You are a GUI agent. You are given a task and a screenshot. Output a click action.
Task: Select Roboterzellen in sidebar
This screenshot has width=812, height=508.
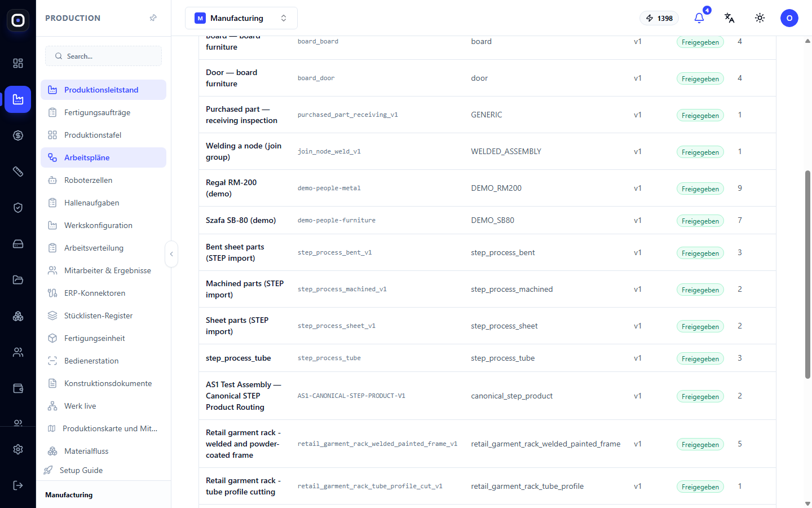(103, 180)
